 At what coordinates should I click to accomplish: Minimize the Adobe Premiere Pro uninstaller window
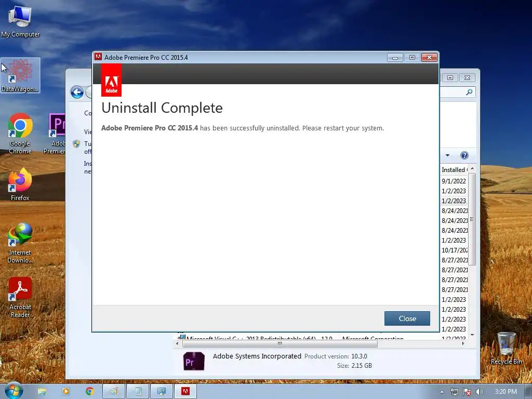point(395,58)
